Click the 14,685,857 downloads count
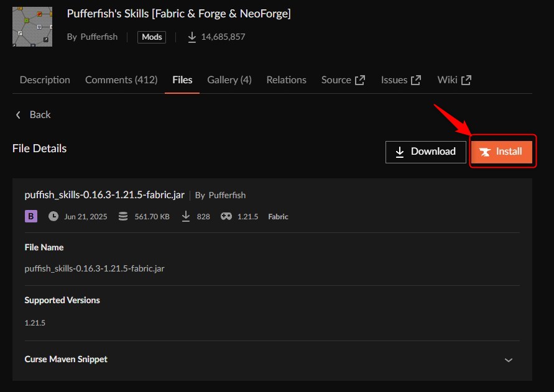This screenshot has height=392, width=554. click(x=223, y=37)
